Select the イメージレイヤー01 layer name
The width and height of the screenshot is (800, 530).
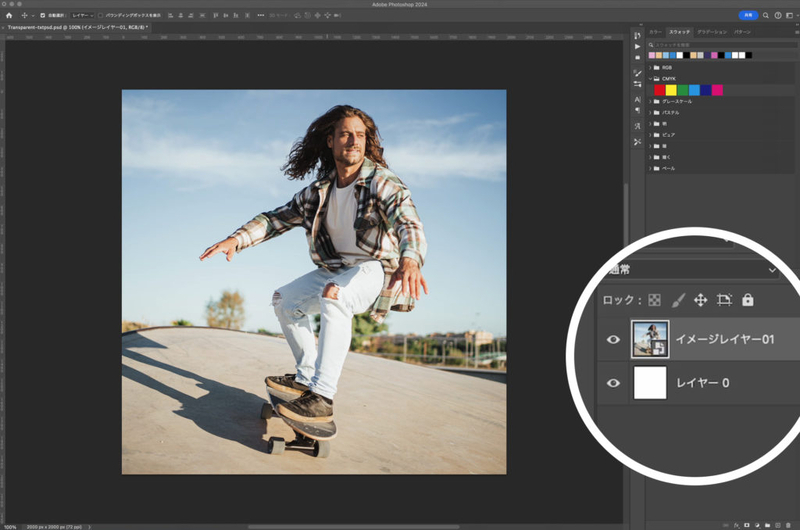point(724,339)
